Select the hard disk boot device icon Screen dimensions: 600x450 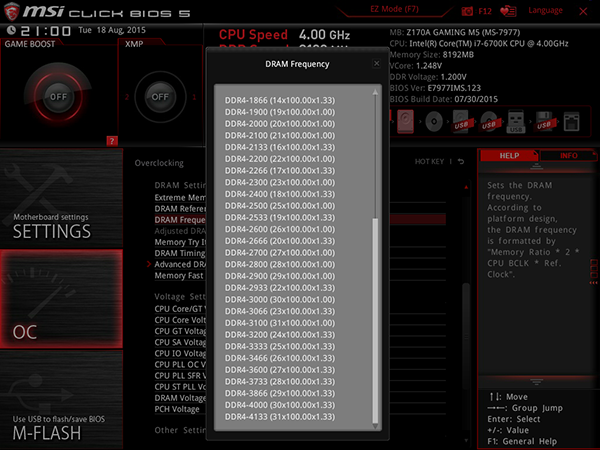pyautogui.click(x=405, y=122)
